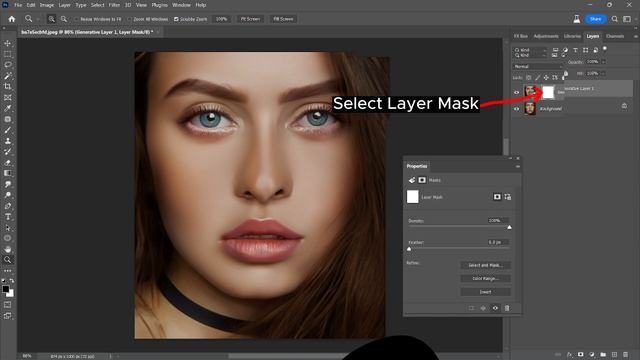Click the Select and Mask button
Viewport: 640px width, 360px height.
tap(485, 265)
